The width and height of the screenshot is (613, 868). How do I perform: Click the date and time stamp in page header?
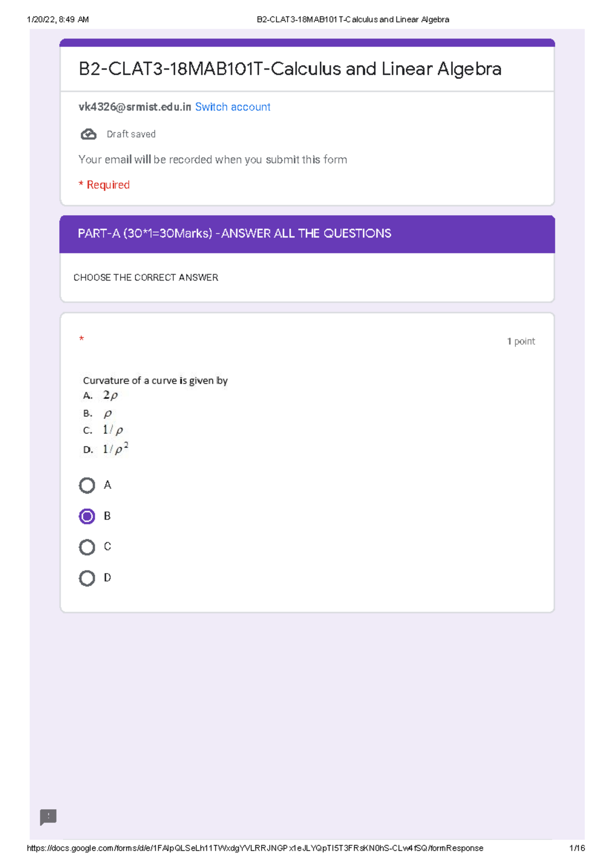(x=58, y=19)
